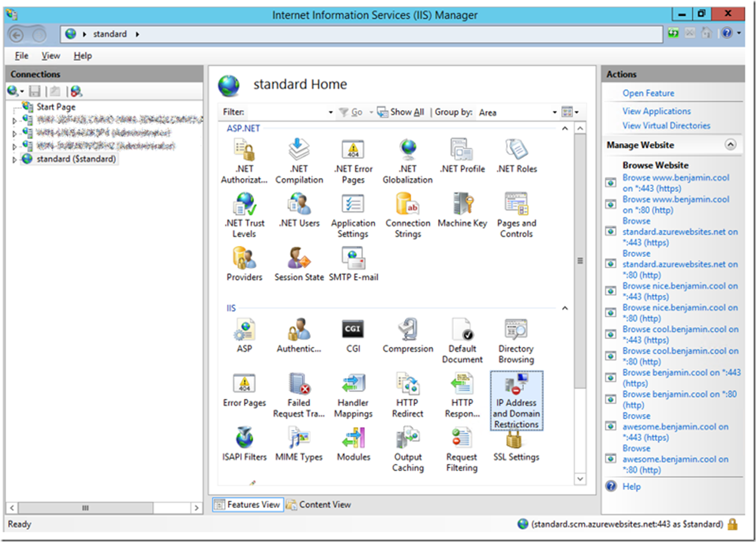Open the .NET Users feature
Viewport: 756px width, 542px height.
tap(299, 210)
